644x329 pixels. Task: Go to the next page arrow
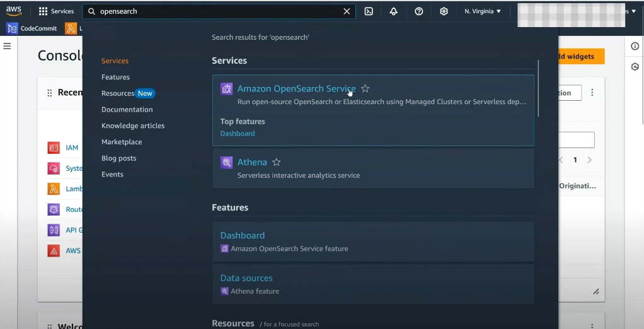(x=589, y=160)
